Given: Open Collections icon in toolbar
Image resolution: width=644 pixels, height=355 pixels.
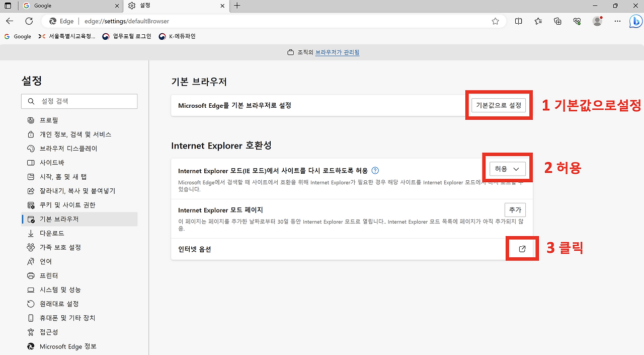Looking at the screenshot, I should point(557,21).
